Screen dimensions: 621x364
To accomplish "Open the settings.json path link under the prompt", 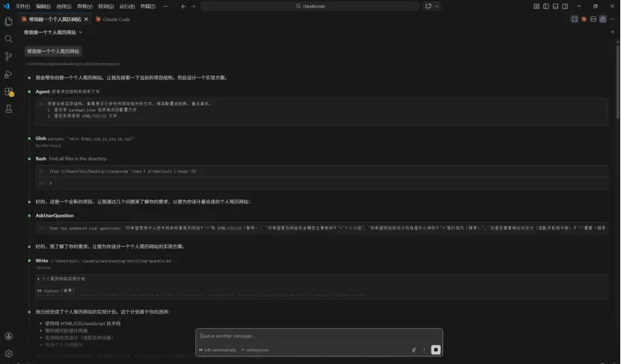I will (73, 64).
